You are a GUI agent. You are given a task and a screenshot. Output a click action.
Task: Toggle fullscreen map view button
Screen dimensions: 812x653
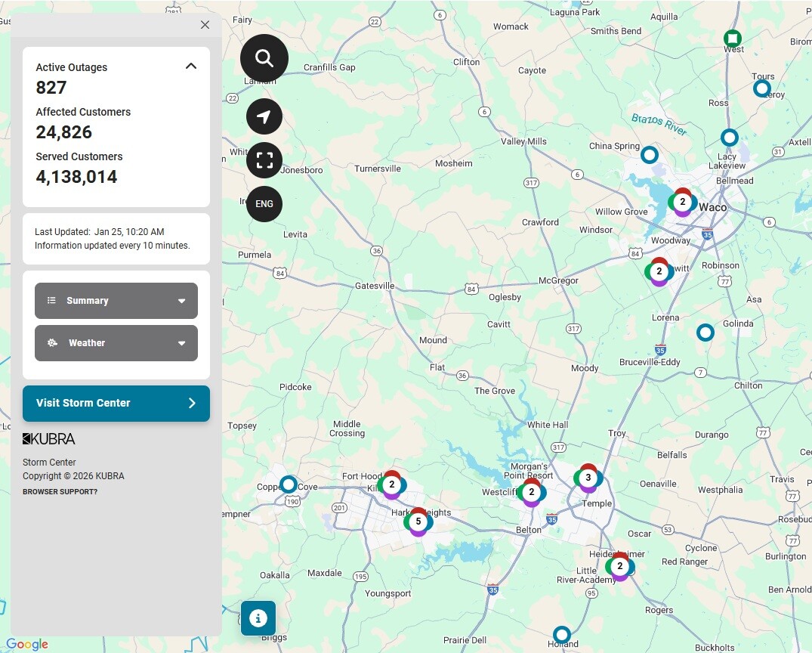(264, 160)
